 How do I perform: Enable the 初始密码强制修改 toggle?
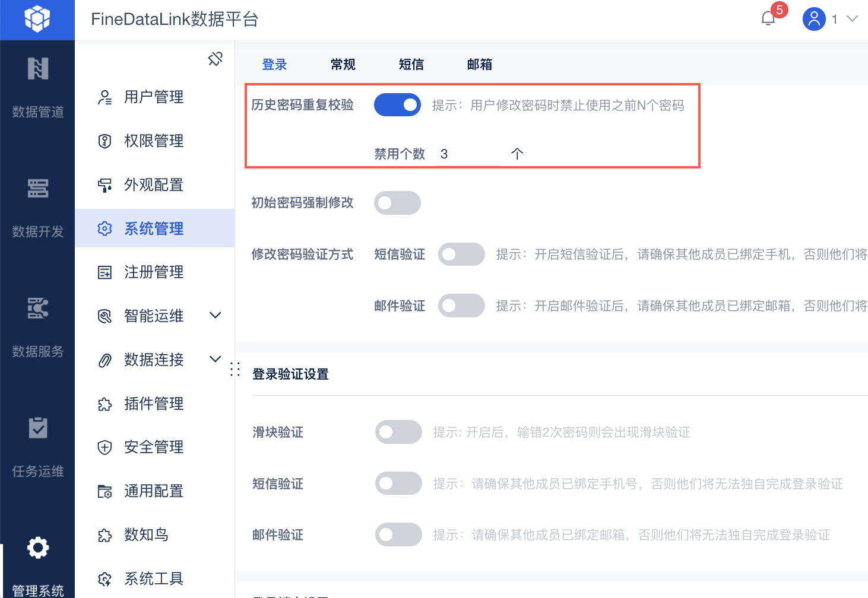tap(397, 203)
